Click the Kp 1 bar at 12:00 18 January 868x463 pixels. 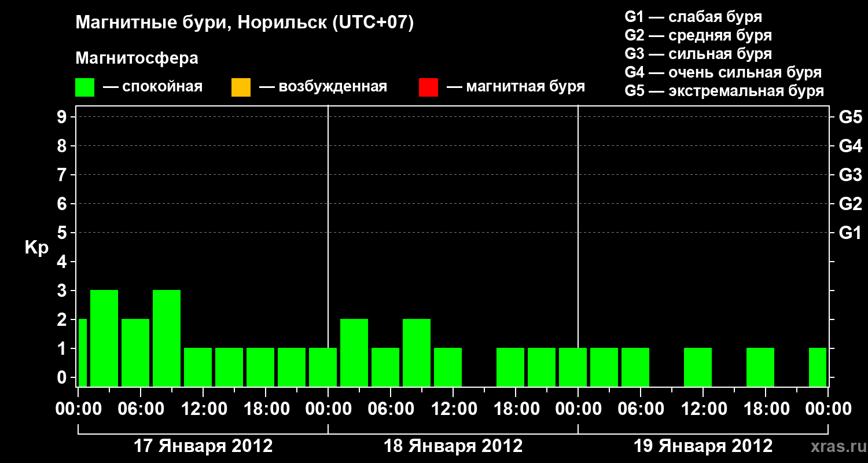coord(448,367)
